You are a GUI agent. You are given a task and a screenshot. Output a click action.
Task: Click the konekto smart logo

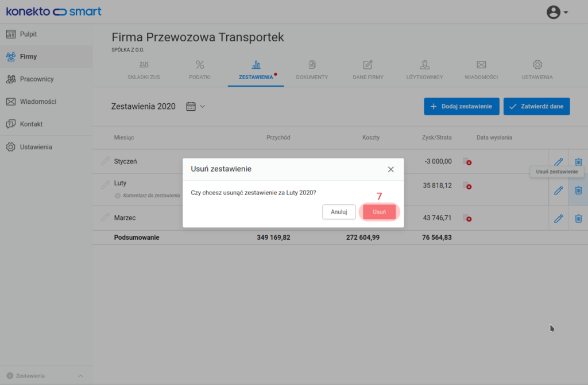pyautogui.click(x=53, y=11)
